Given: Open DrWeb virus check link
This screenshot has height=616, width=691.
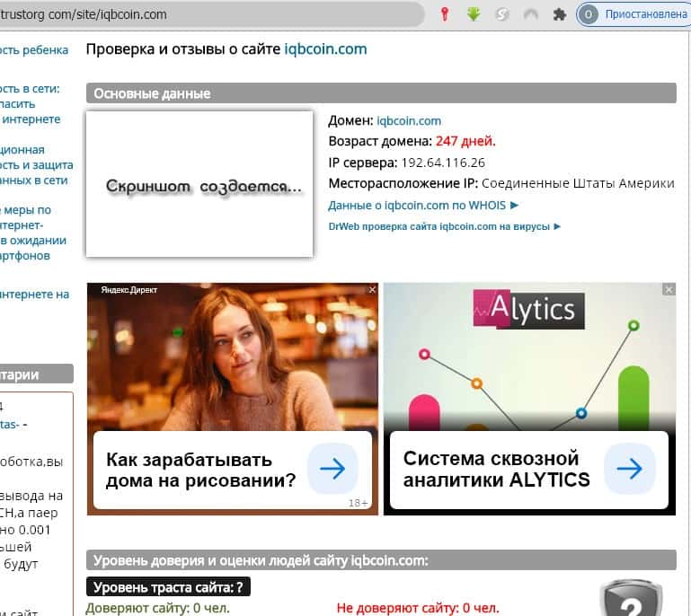Looking at the screenshot, I should (x=444, y=226).
